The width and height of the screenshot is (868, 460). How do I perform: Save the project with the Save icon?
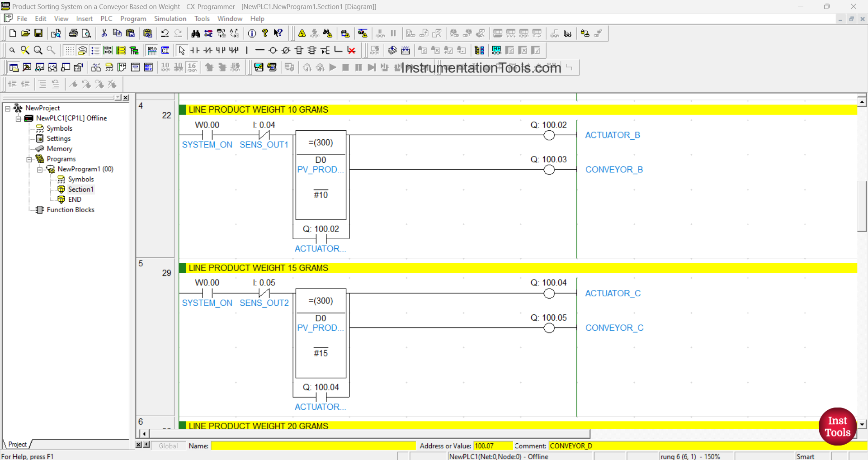38,33
